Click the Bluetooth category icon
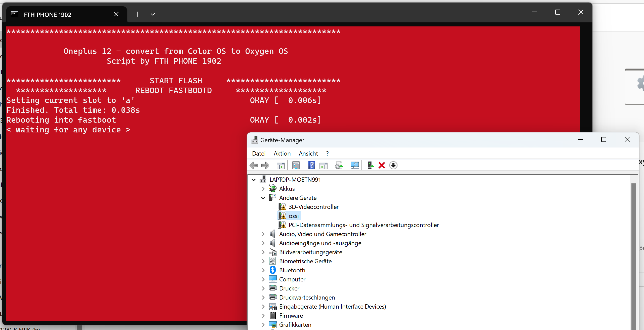Image resolution: width=644 pixels, height=330 pixels. coord(273,270)
